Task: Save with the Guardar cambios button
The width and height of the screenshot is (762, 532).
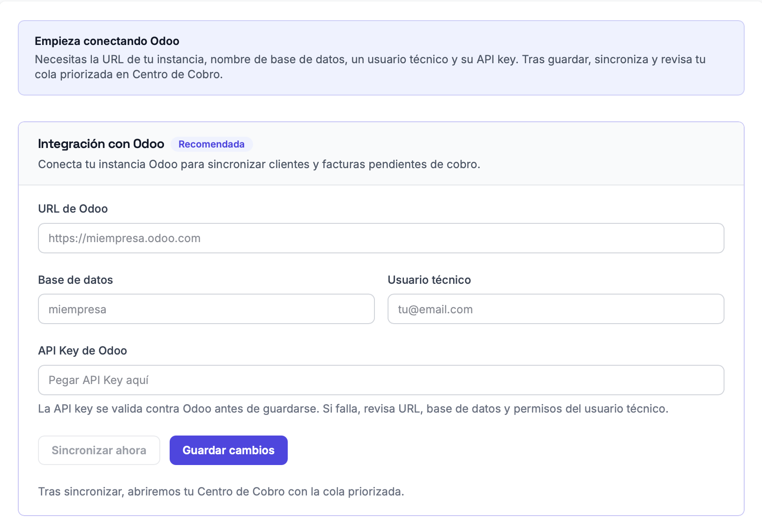Action: click(229, 450)
